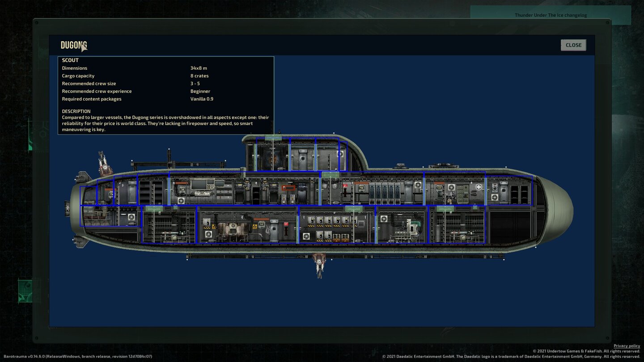
Task: Click the 34x8 m dimensions value
Action: tap(199, 68)
